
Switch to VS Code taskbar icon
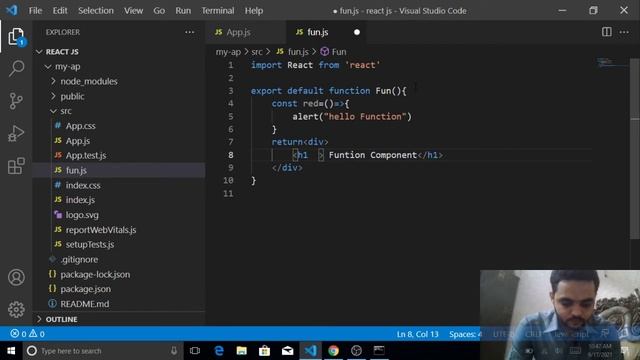[x=310, y=351]
